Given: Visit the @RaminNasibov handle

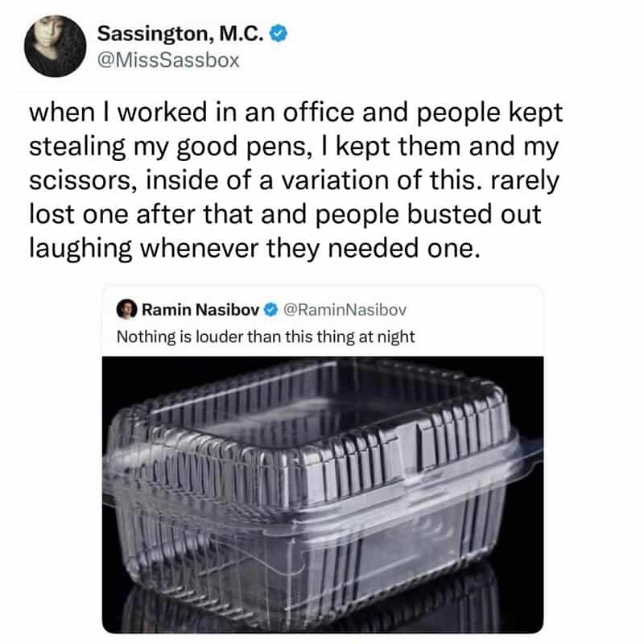Looking at the screenshot, I should pyautogui.click(x=345, y=310).
